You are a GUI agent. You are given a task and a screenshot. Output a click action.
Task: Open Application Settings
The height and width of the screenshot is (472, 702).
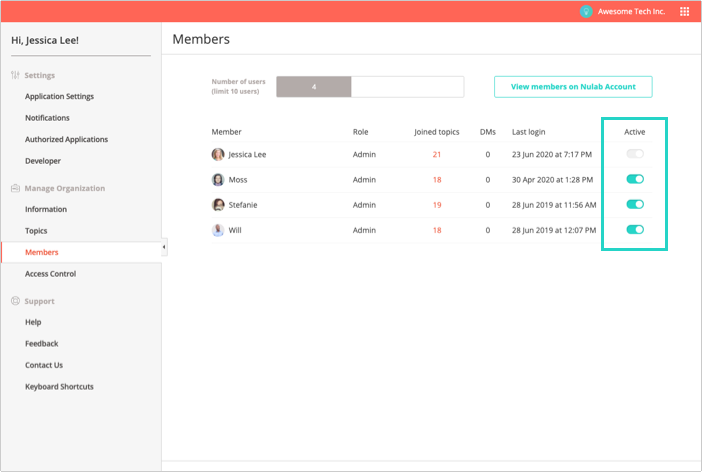click(x=60, y=96)
